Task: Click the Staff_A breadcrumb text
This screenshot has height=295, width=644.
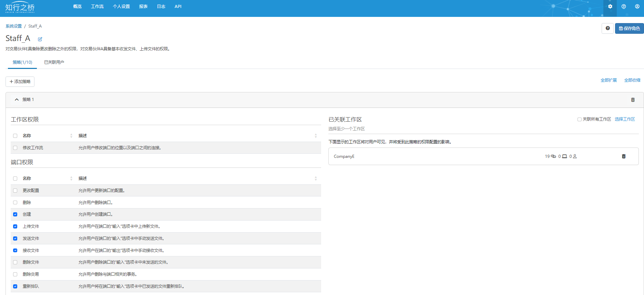Action: (35, 26)
